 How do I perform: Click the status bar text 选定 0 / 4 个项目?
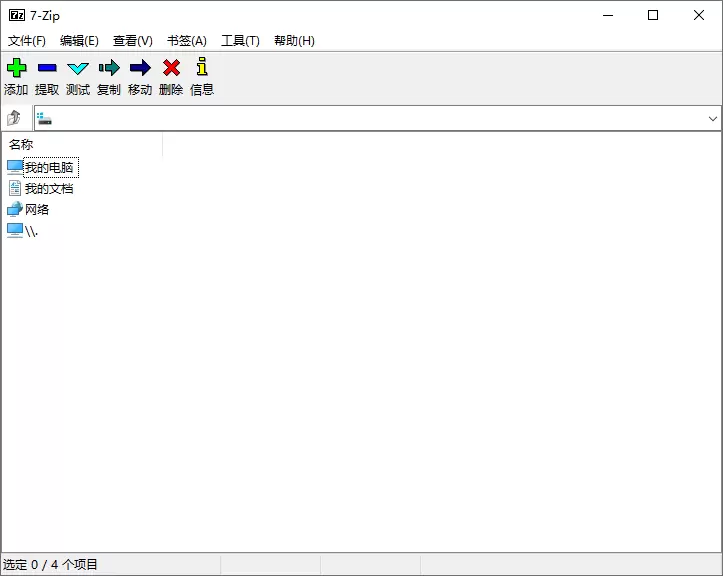pyautogui.click(x=50, y=564)
